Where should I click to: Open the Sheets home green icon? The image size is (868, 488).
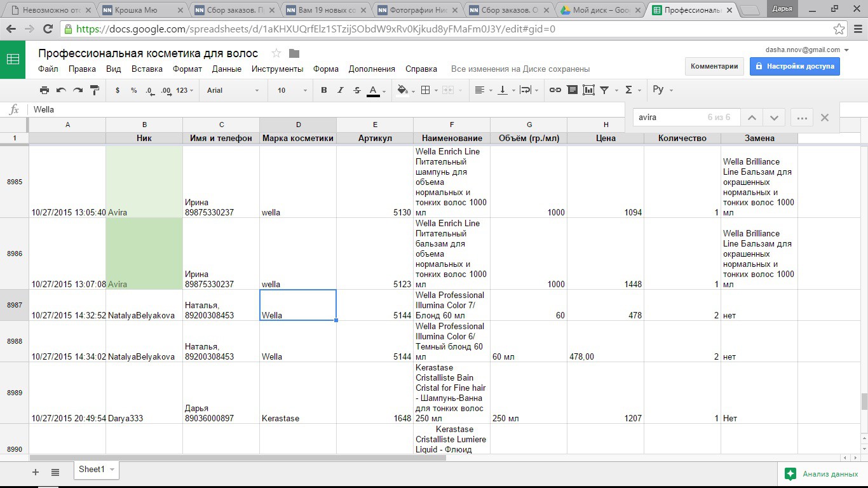(x=13, y=59)
